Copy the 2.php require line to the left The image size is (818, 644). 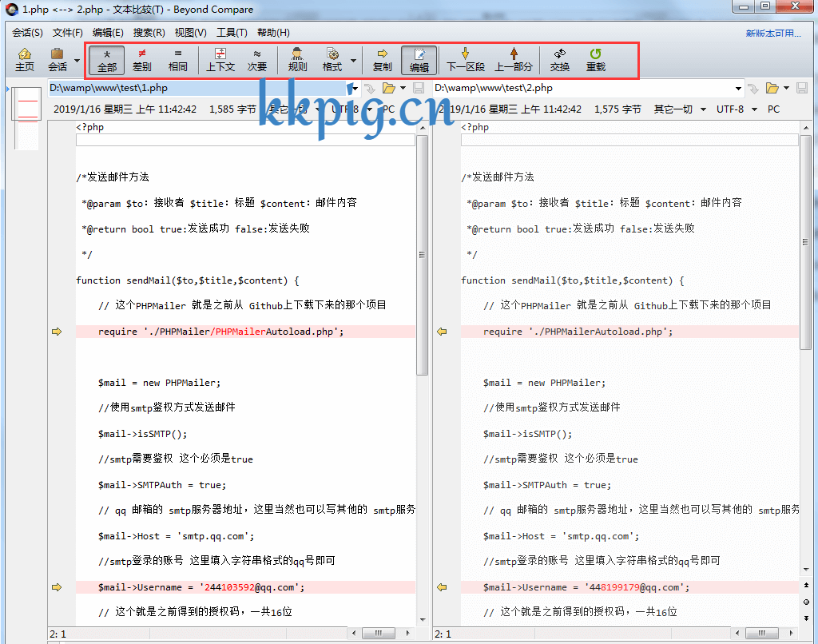(x=442, y=332)
